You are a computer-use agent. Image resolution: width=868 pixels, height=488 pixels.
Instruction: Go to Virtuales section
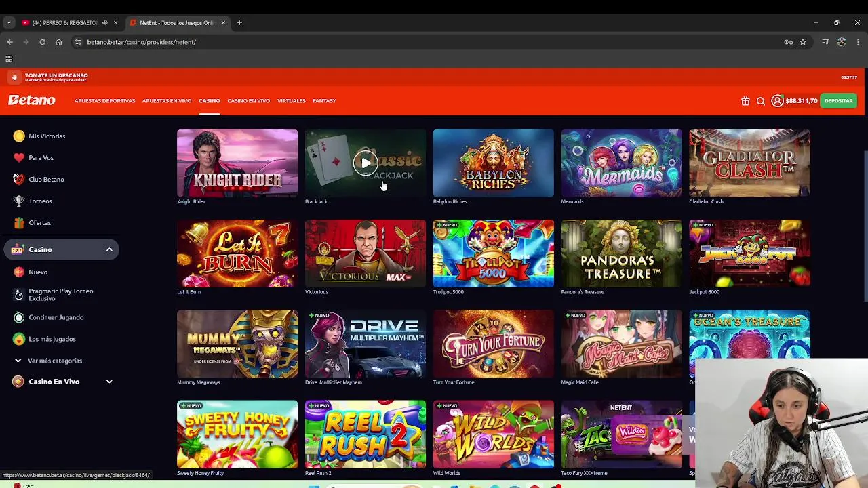[x=292, y=101]
